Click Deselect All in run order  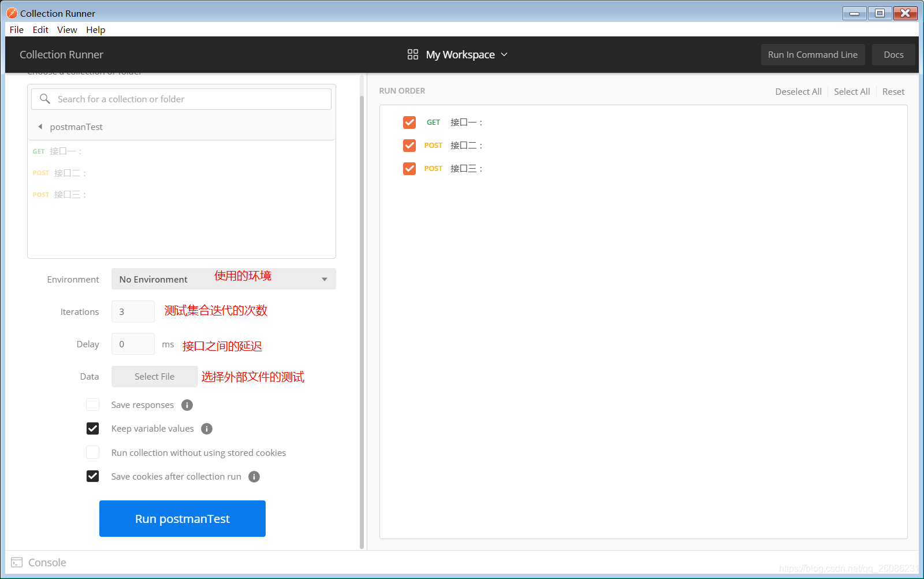pos(798,91)
